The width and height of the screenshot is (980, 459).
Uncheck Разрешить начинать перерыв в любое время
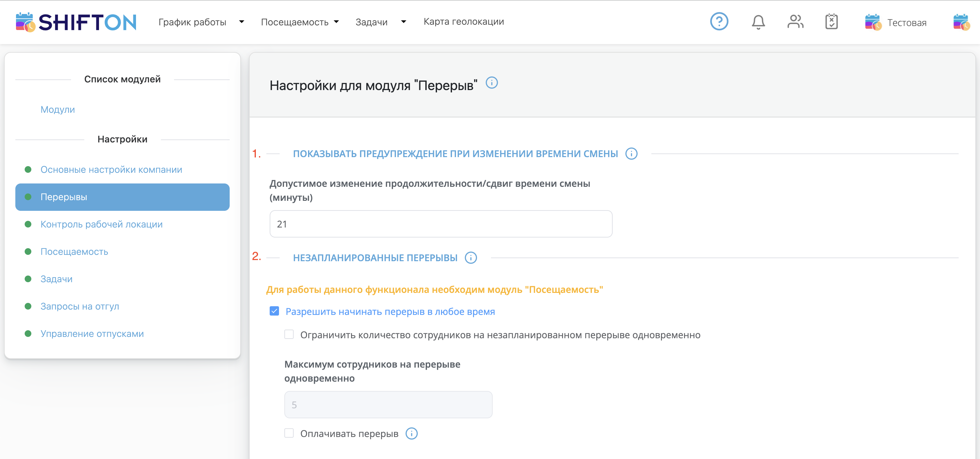[274, 311]
